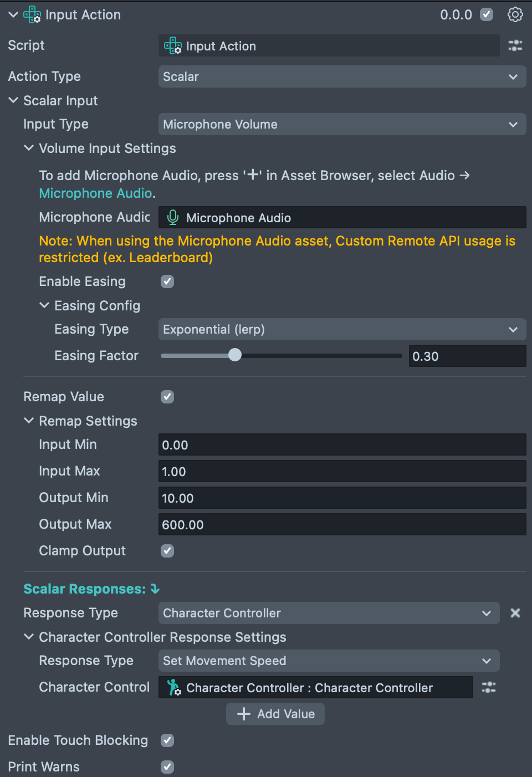Toggle the Clamp Output checkbox
Viewport: 532px width, 777px height.
click(167, 551)
